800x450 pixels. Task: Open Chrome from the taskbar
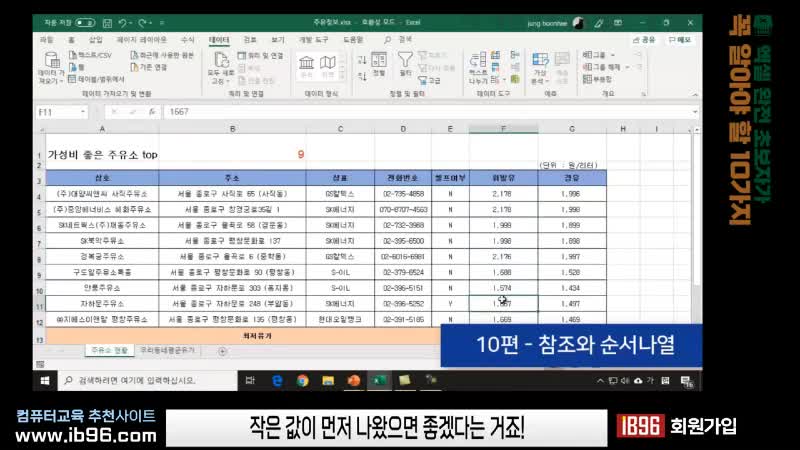(303, 381)
